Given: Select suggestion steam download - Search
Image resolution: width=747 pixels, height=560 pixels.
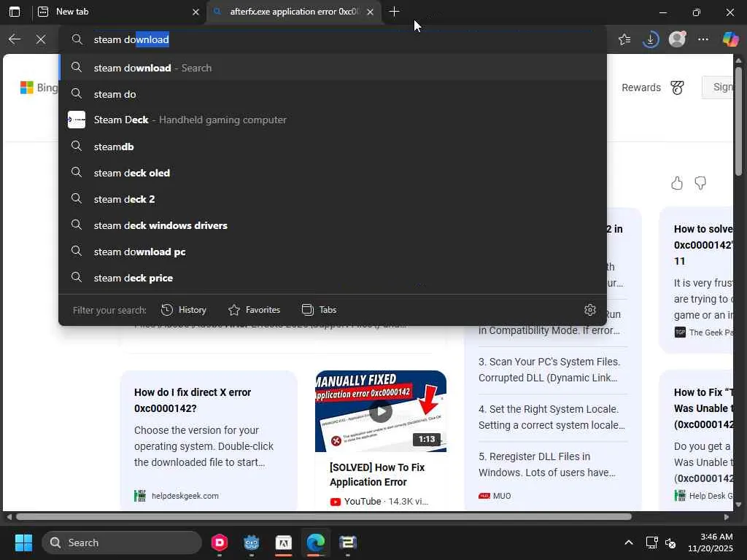Looking at the screenshot, I should coord(333,68).
